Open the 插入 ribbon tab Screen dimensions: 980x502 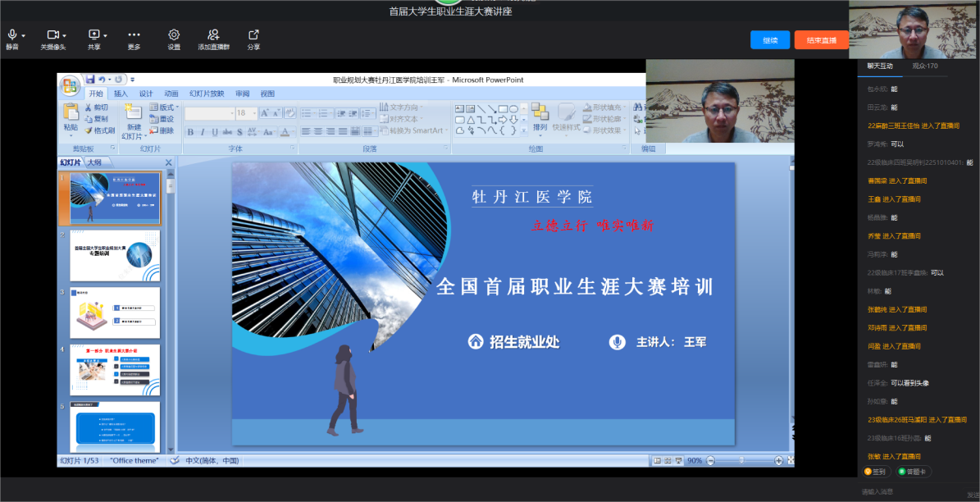(x=121, y=94)
